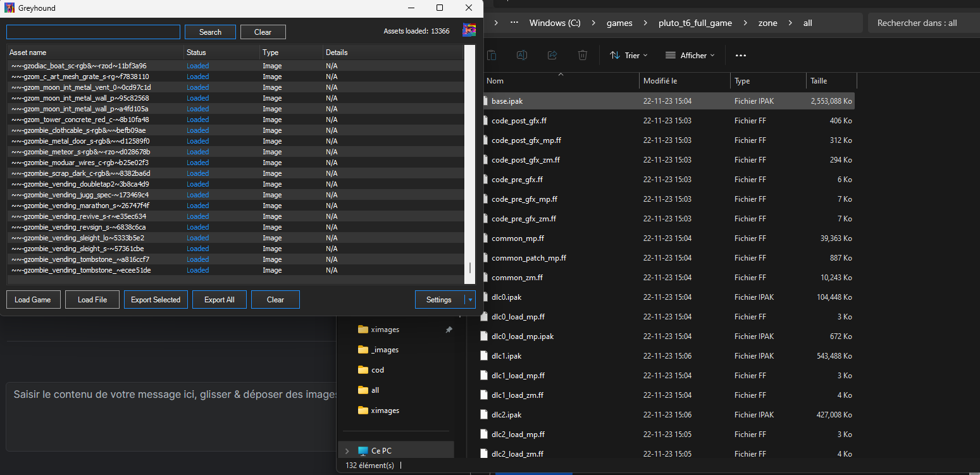
Task: Expand the Ce PC tree node
Action: pos(347,450)
